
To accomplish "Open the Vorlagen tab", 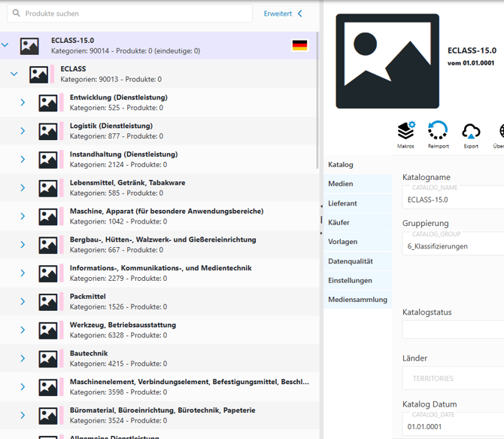I will 358,242.
